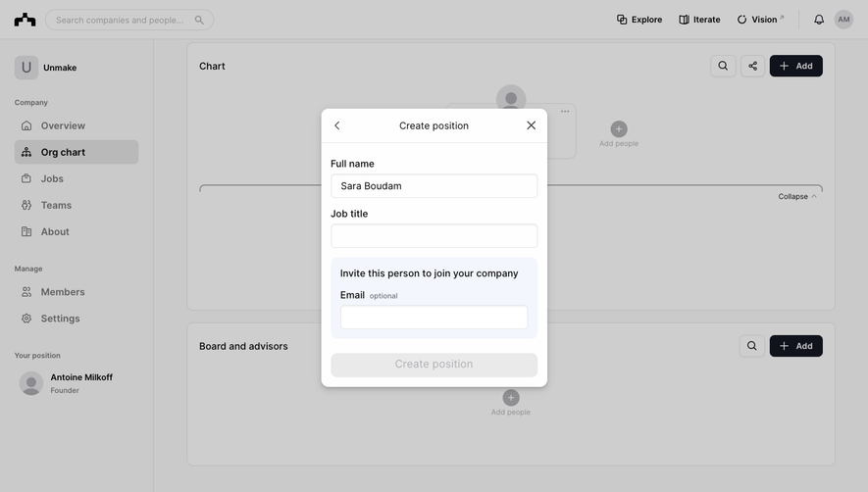Select Org chart in the sidebar
The height and width of the screenshot is (492, 868).
click(77, 152)
